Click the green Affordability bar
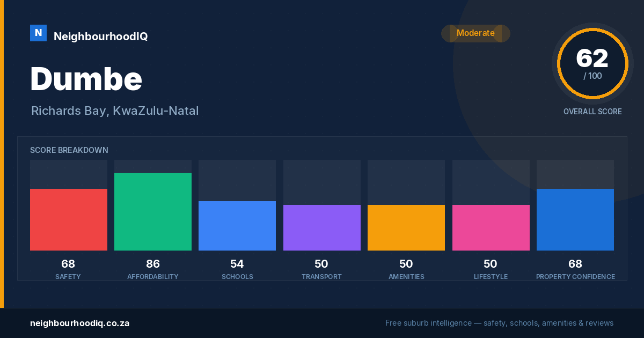644x338 pixels. point(153,211)
